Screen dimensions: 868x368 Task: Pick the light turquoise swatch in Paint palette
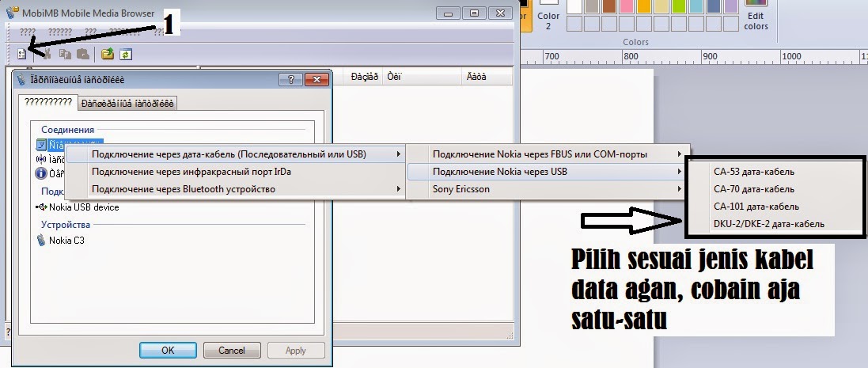[696, 6]
